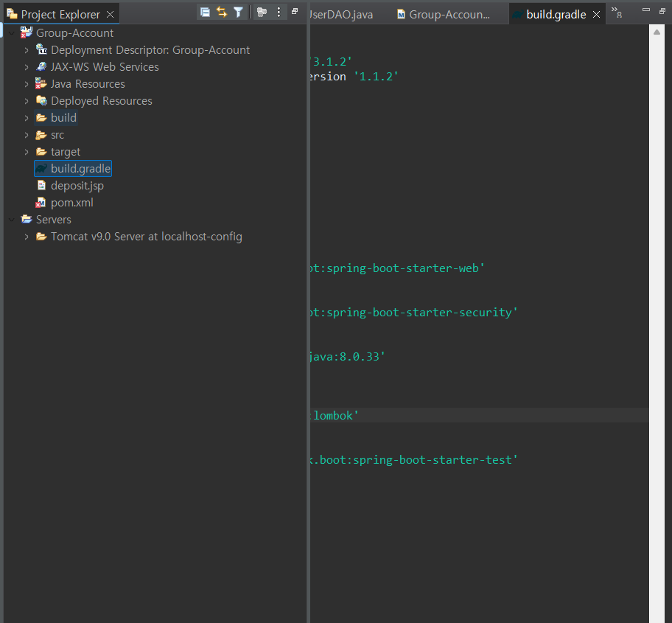The image size is (672, 623).
Task: Switch to the Group-Account pom editor tab
Action: click(x=444, y=15)
